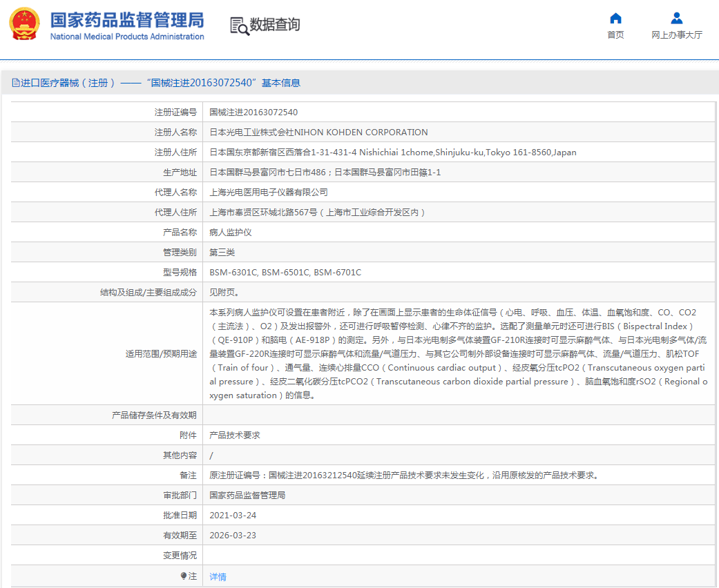This screenshot has width=719, height=588.
Task: Click the 首页 label
Action: [615, 35]
